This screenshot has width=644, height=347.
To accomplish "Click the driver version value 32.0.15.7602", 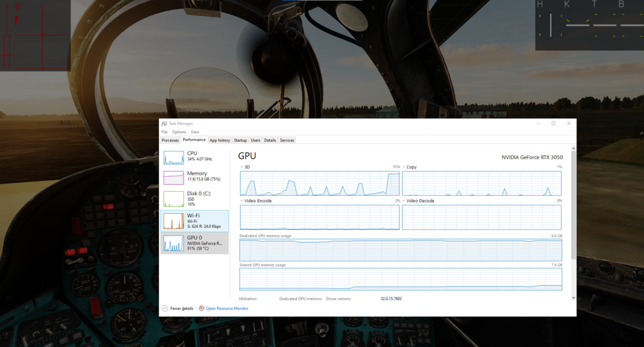I will coord(391,299).
